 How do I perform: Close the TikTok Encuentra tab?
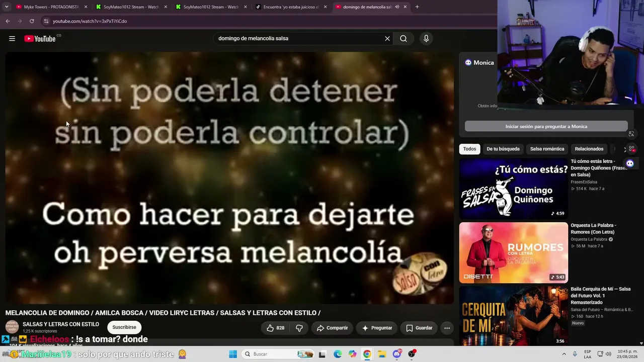pos(325,7)
